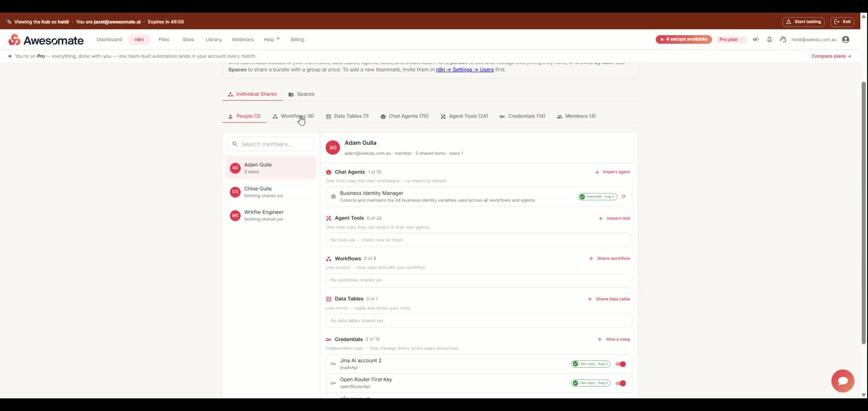The height and width of the screenshot is (411, 868).
Task: Open the Billing nav item
Action: pos(297,40)
